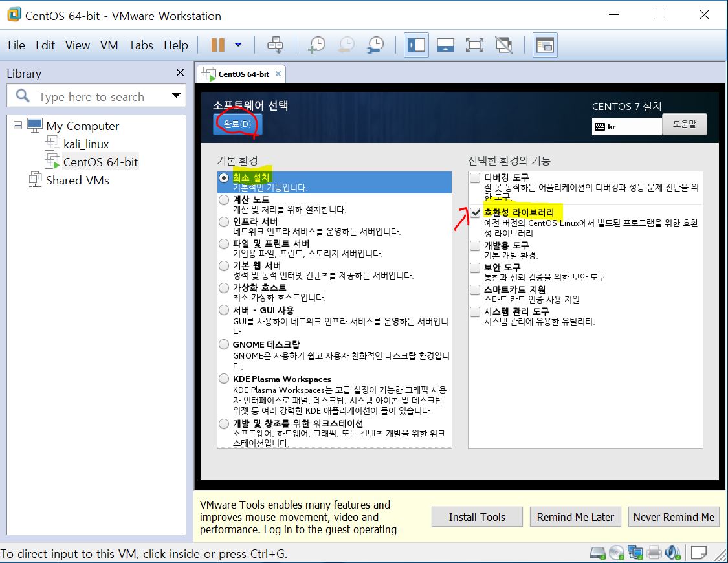Click the VMware Workstation title bar icon
Image resolution: width=728 pixels, height=563 pixels.
point(14,15)
